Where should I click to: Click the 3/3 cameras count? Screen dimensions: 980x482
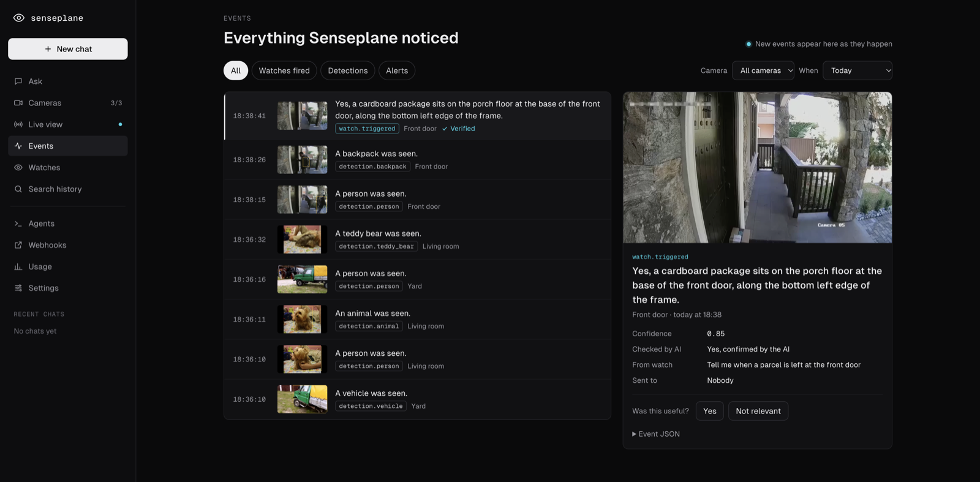[x=116, y=103]
